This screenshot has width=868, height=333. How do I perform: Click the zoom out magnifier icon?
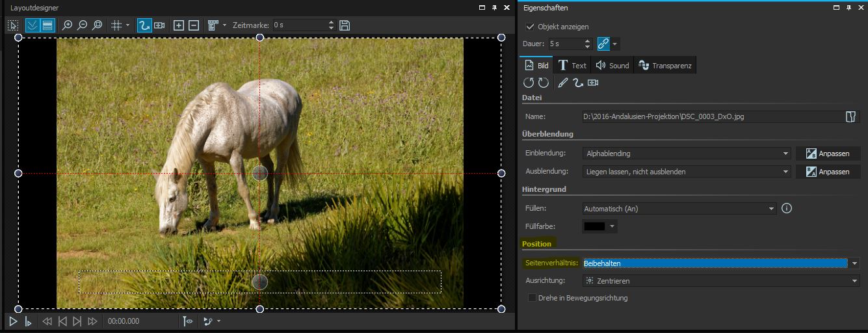82,25
